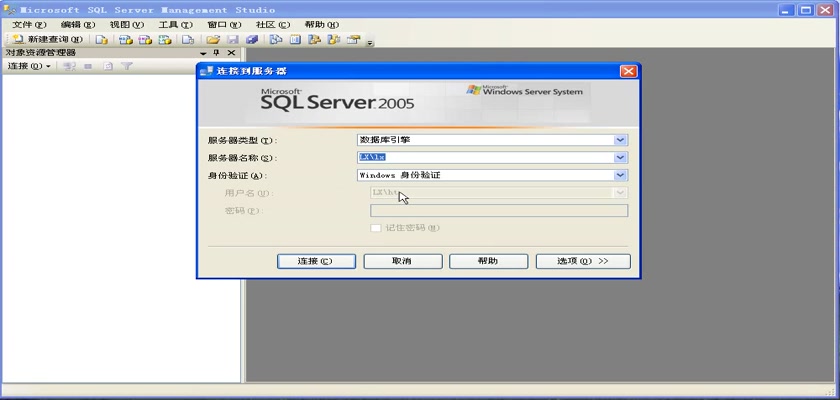Viewport: 840px width, 400px height.
Task: Click the 身份验证(A) label
Action: 235,176
